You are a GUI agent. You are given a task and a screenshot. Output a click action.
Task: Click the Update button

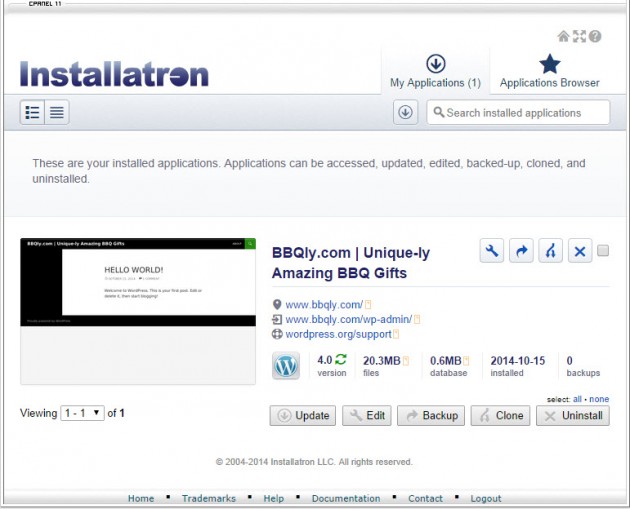[303, 415]
